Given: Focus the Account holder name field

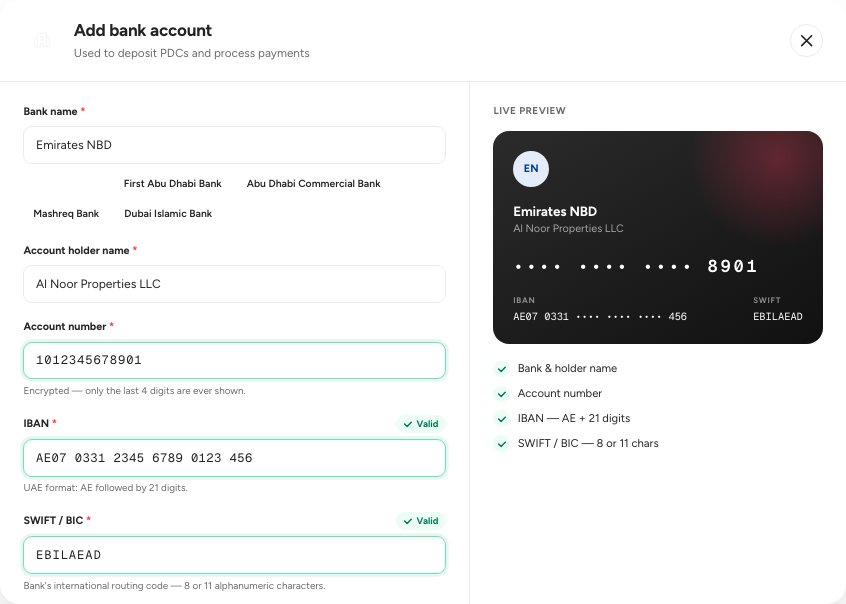Looking at the screenshot, I should pyautogui.click(x=234, y=284).
